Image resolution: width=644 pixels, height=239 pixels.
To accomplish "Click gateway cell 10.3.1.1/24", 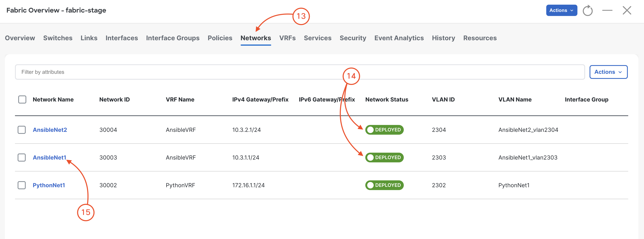I will (246, 158).
